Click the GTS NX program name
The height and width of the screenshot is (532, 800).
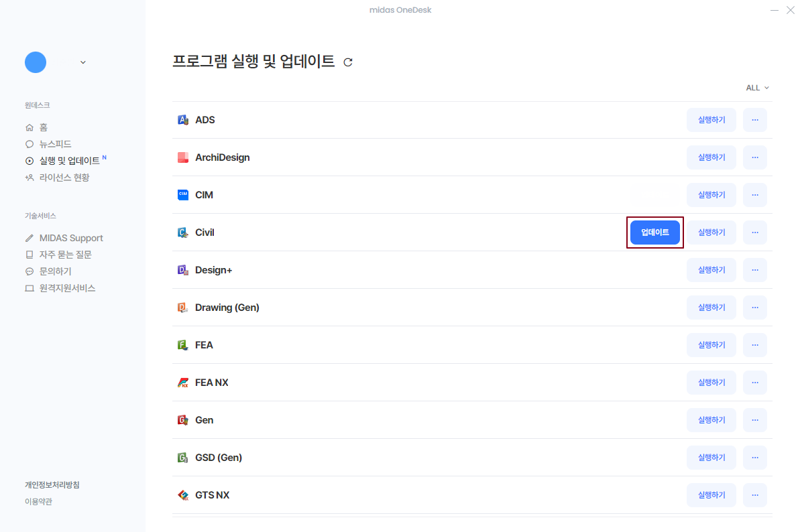click(213, 494)
